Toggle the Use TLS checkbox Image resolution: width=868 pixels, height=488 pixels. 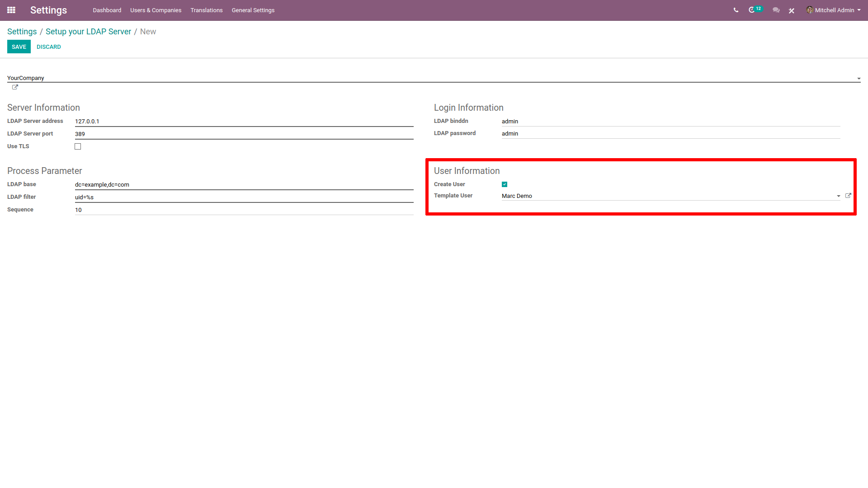click(x=78, y=146)
